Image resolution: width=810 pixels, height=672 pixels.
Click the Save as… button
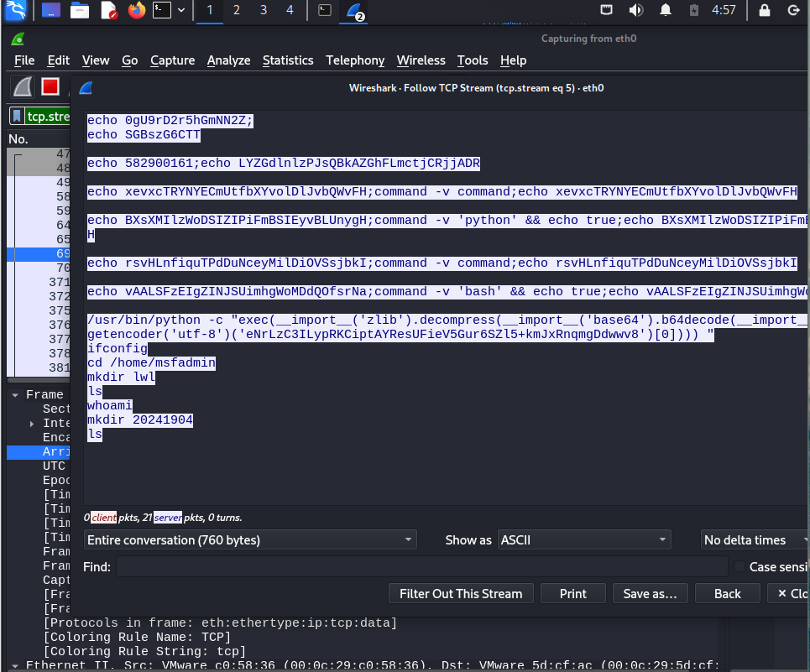coord(650,593)
